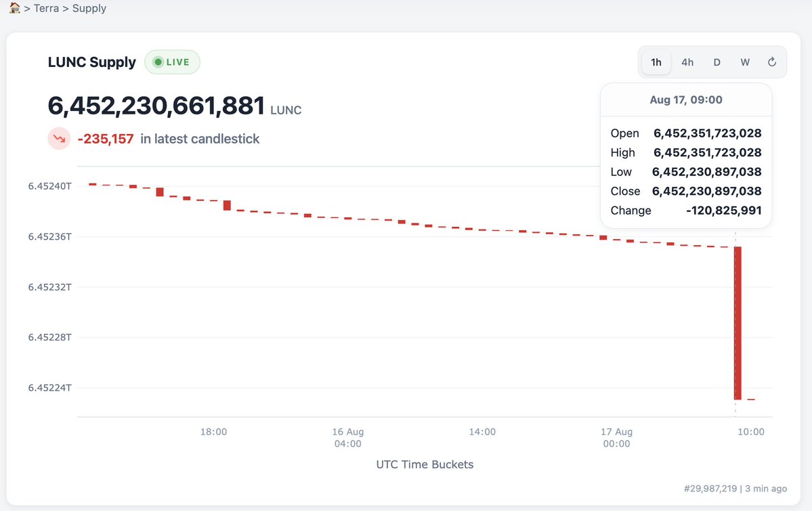Click the block number #29,987,219 footer
812x511 pixels.
710,488
